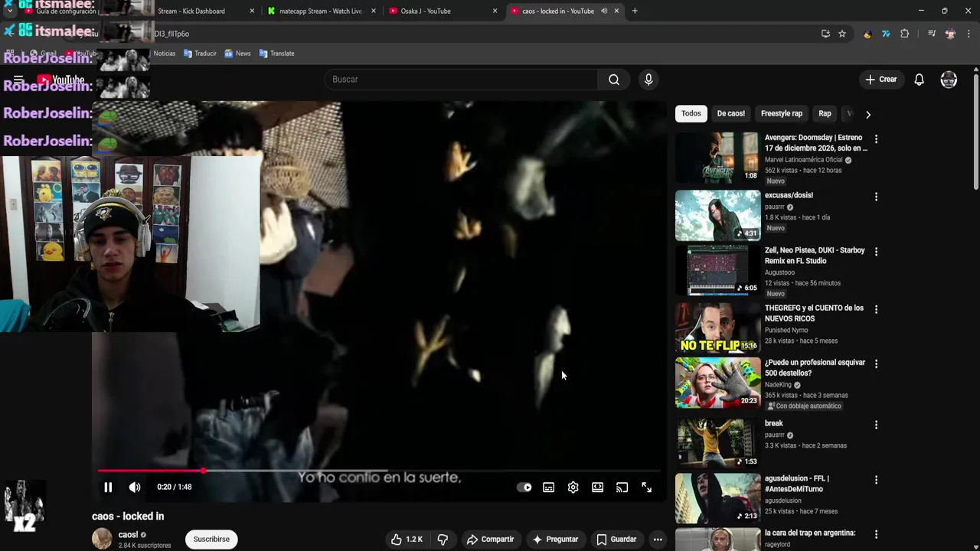Open options menu for Starboy Remix video
The height and width of the screenshot is (551, 980).
coord(876,252)
